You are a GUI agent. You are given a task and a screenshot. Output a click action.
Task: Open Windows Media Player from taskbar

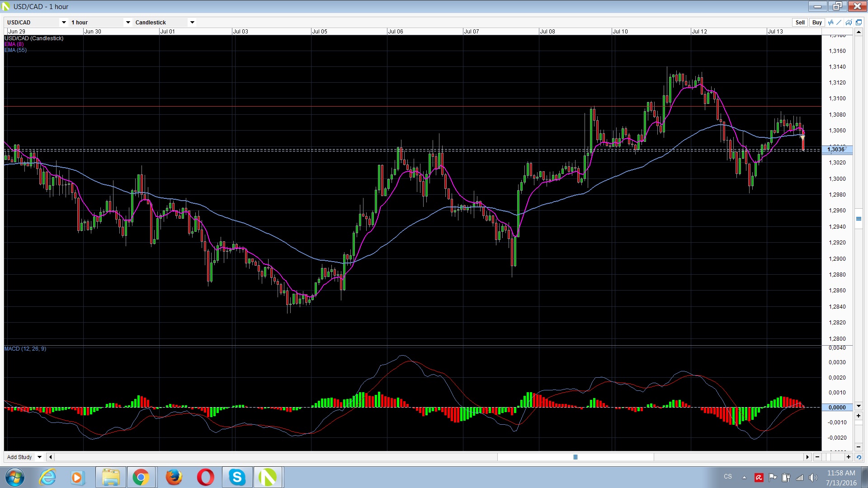click(77, 477)
